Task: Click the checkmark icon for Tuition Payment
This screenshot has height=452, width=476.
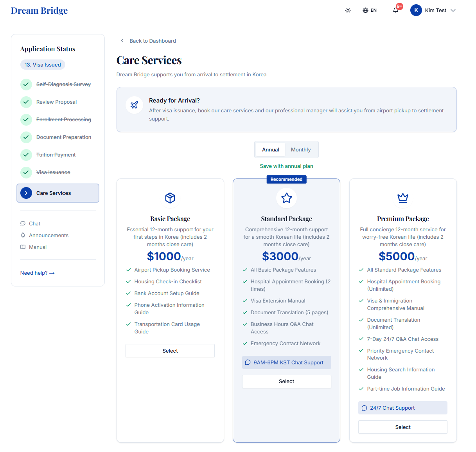Action: (x=26, y=155)
